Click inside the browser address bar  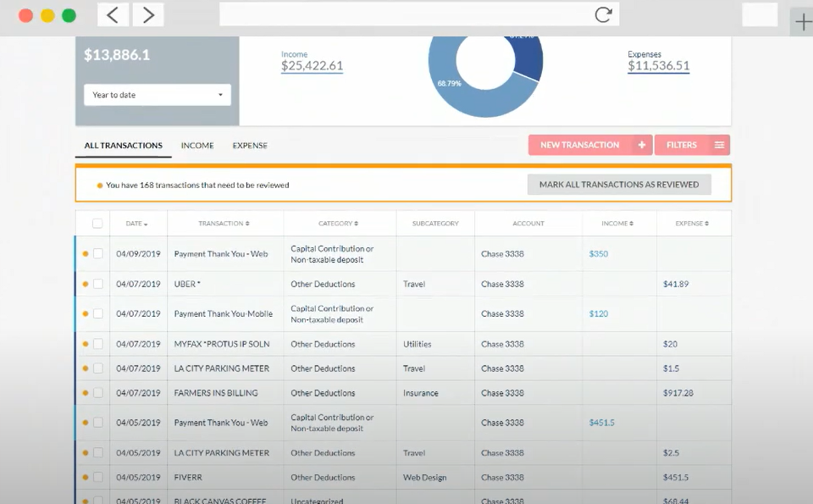tap(406, 14)
